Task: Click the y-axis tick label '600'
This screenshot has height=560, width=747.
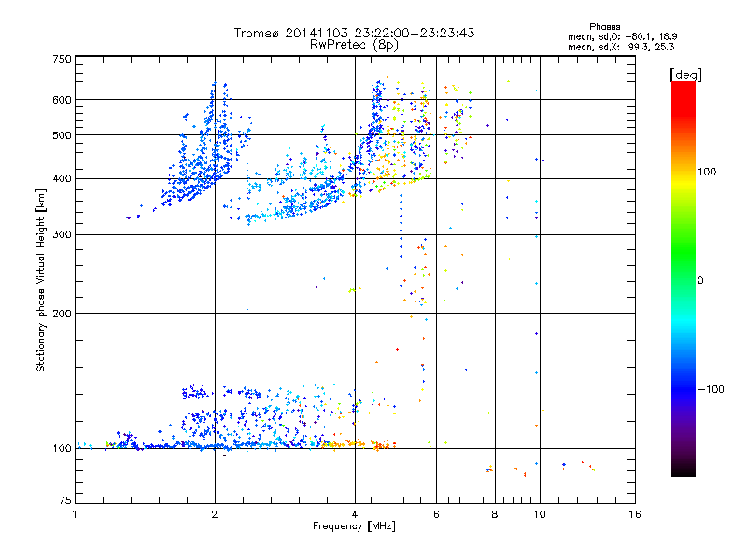Action: tap(62, 100)
